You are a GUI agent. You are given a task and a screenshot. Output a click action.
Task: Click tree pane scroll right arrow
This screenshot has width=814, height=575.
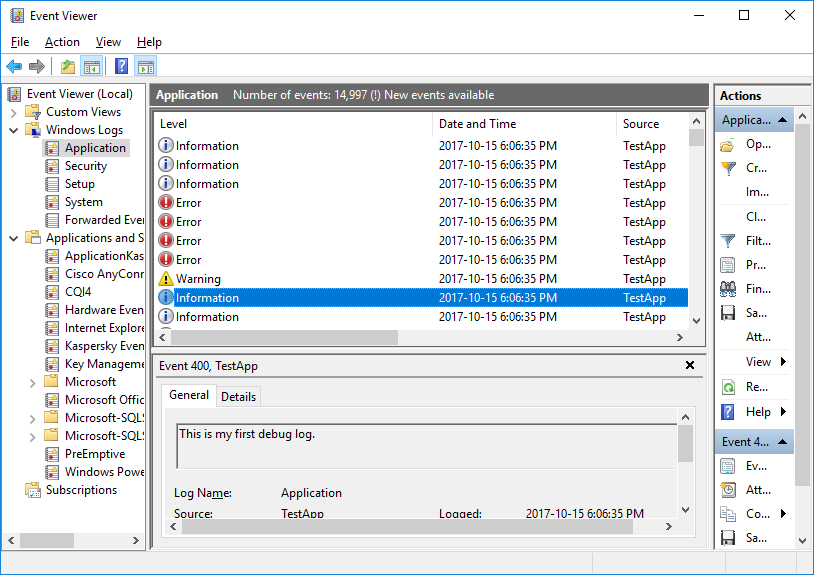click(135, 540)
